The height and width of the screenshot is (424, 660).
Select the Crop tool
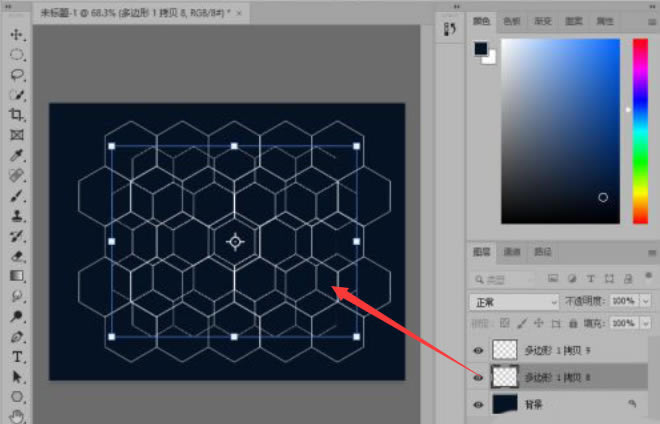[x=16, y=115]
